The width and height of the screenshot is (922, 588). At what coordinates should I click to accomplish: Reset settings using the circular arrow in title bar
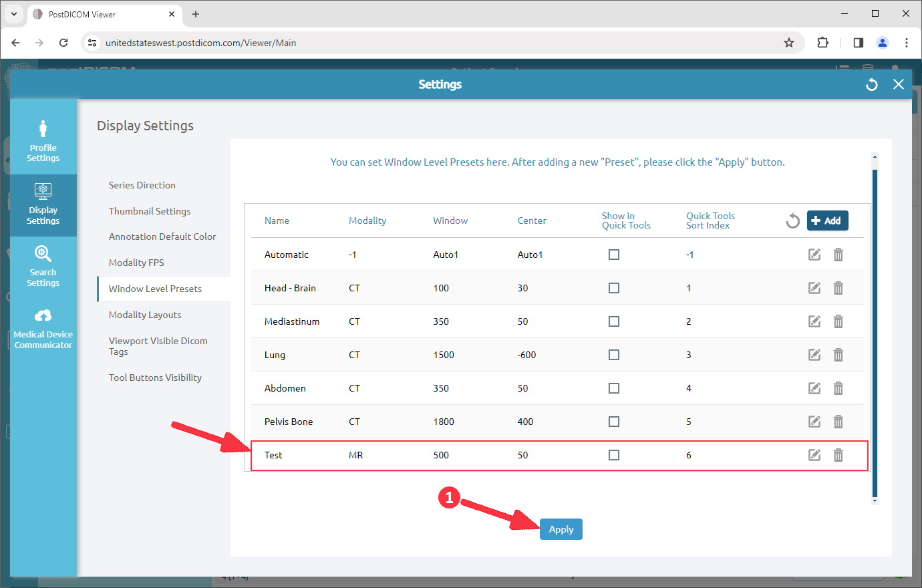[x=871, y=84]
